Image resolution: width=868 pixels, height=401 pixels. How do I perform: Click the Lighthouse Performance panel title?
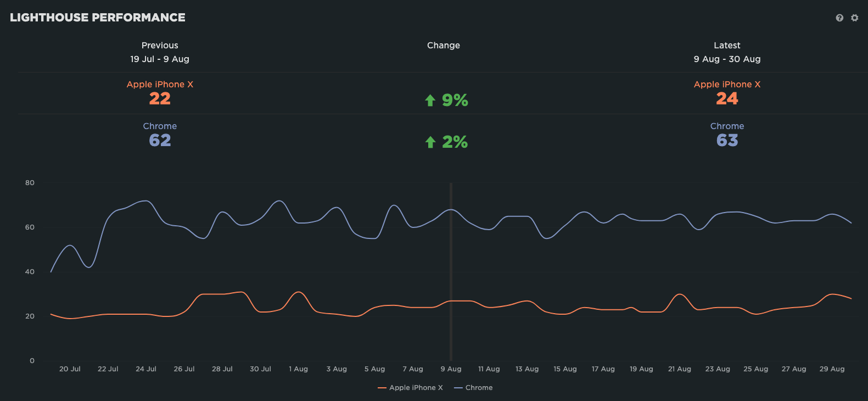pyautogui.click(x=98, y=18)
